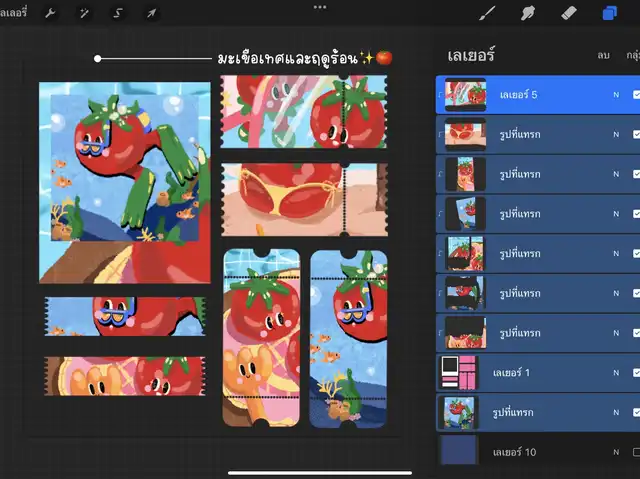Open the Adjustments magic wand menu
The height and width of the screenshot is (479, 640).
tap(84, 13)
